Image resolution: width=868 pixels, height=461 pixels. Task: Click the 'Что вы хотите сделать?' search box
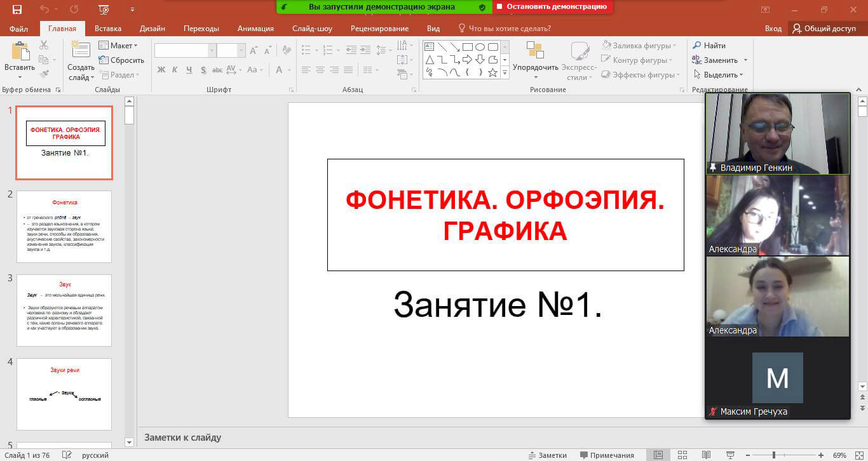[505, 29]
